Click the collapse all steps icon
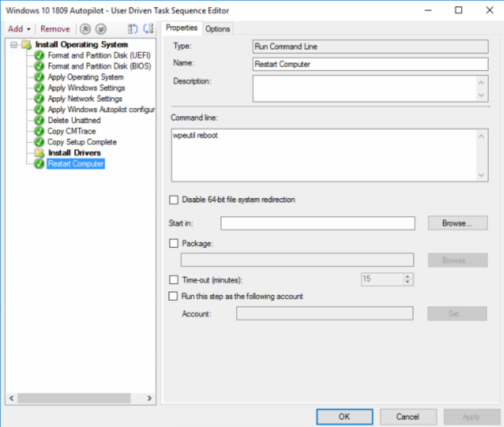The image size is (504, 427). tap(148, 29)
